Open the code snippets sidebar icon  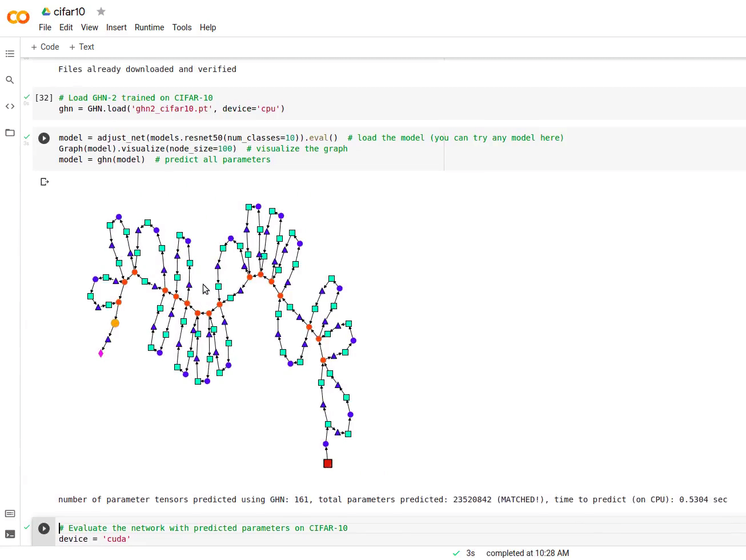click(x=10, y=106)
